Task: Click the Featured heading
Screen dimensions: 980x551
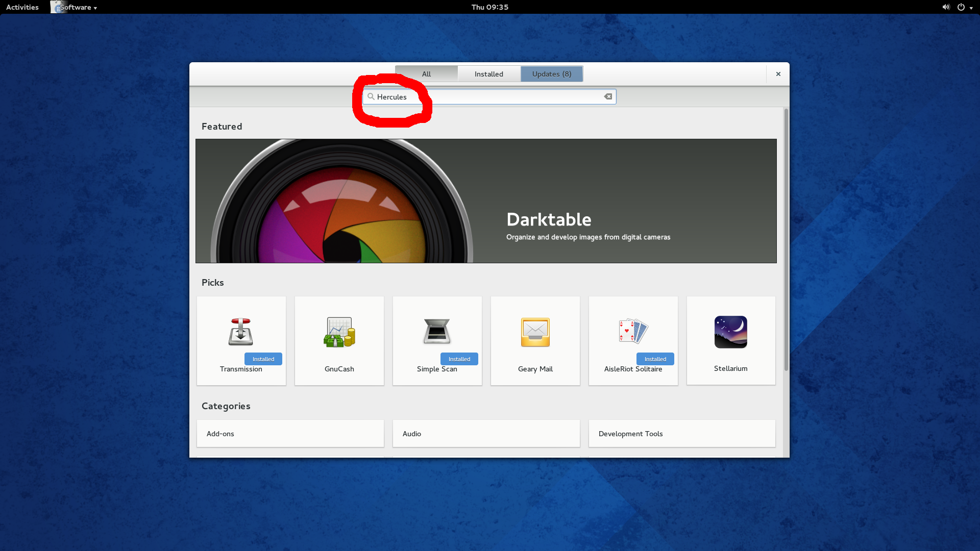Action: point(222,127)
